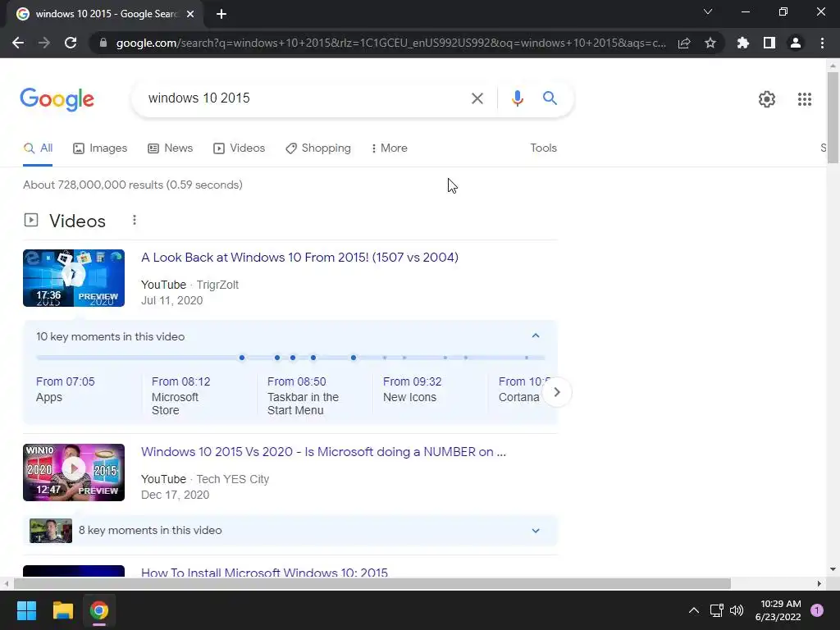Open Chrome profile avatar icon
The height and width of the screenshot is (630, 840).
(796, 43)
